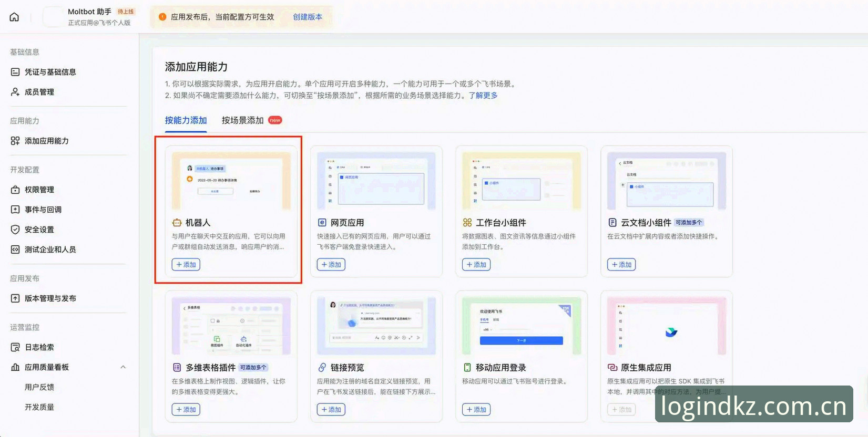Click the 多维表格插件 preview thumbnail

point(231,326)
